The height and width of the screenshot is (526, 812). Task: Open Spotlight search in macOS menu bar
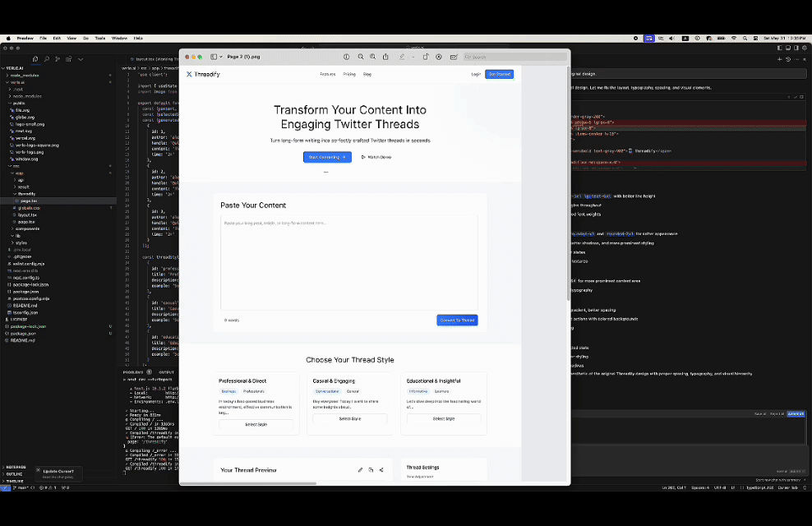coord(745,39)
